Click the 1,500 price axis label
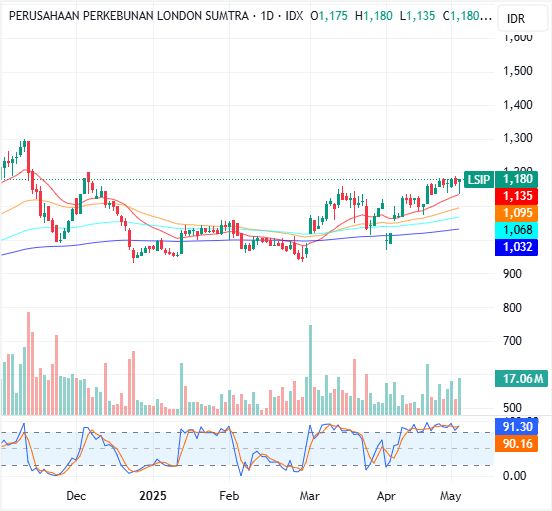Viewport: 552px width, 511px height. coord(518,71)
